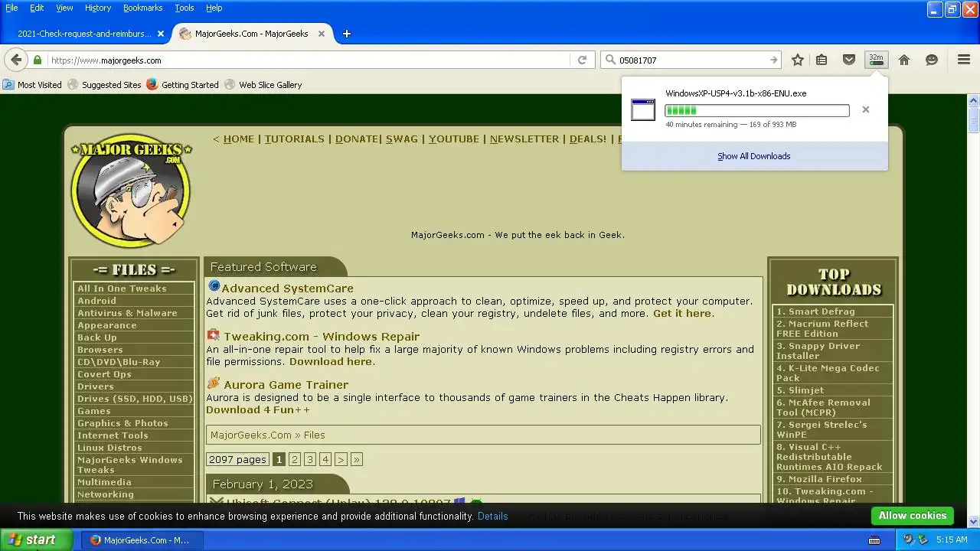This screenshot has height=551, width=980.
Task: Open the Graphics & Photos category
Action: [122, 423]
